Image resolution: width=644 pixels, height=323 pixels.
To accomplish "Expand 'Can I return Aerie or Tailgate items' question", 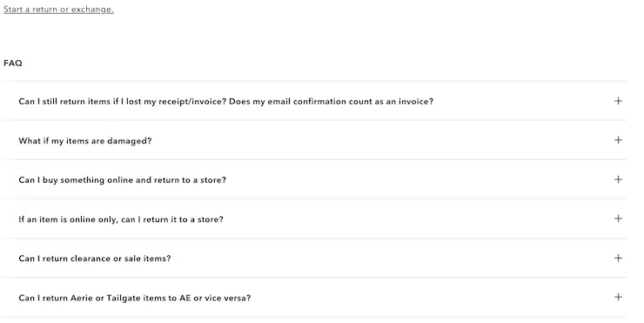I will pyautogui.click(x=315, y=298).
